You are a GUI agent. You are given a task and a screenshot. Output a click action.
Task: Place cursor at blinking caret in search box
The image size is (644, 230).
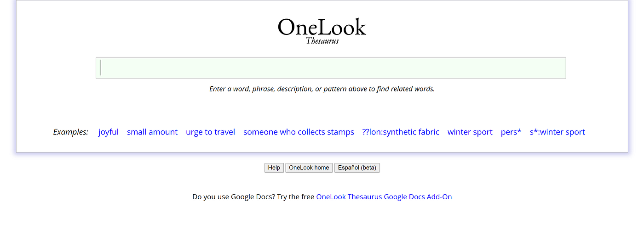coord(101,67)
